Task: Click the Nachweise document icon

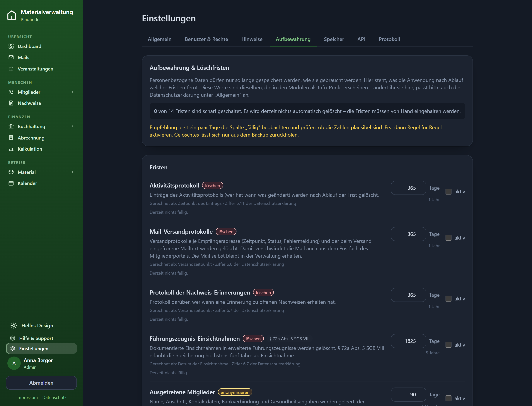Action: [x=11, y=103]
